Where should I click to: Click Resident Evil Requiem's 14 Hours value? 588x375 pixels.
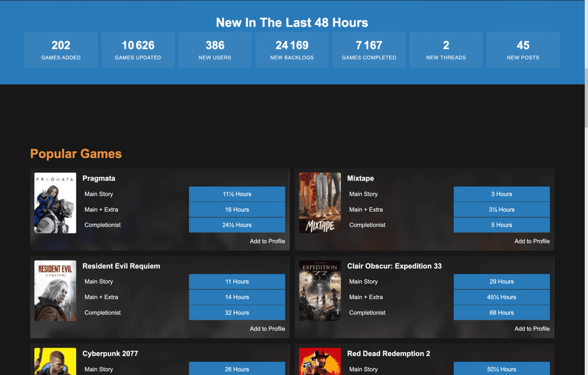237,297
